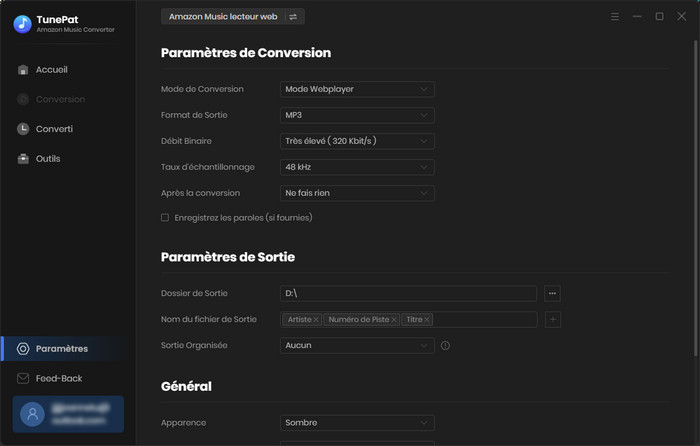This screenshot has width=700, height=446.
Task: Browse output folder with the three-dots button
Action: tap(553, 293)
